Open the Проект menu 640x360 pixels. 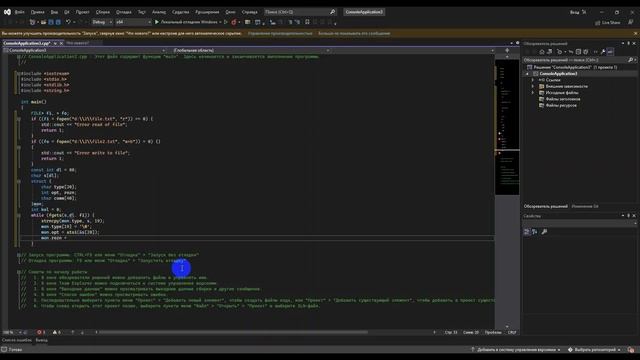pyautogui.click(x=83, y=12)
